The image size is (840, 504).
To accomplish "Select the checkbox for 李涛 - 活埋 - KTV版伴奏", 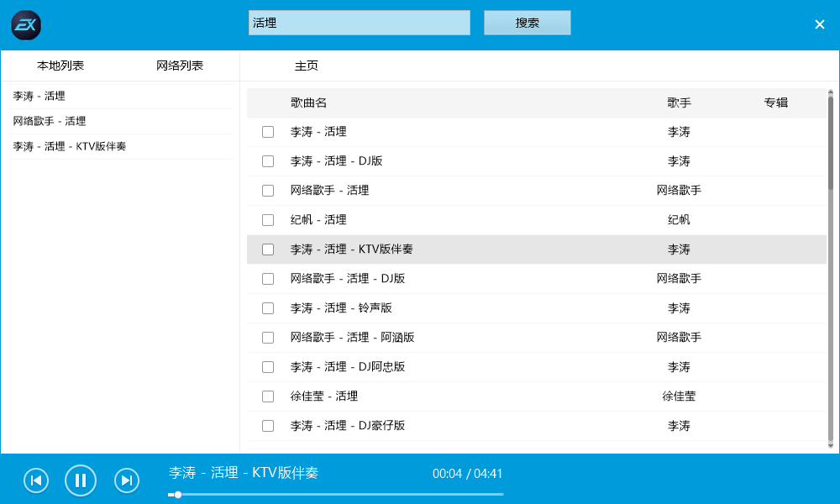I will (268, 249).
